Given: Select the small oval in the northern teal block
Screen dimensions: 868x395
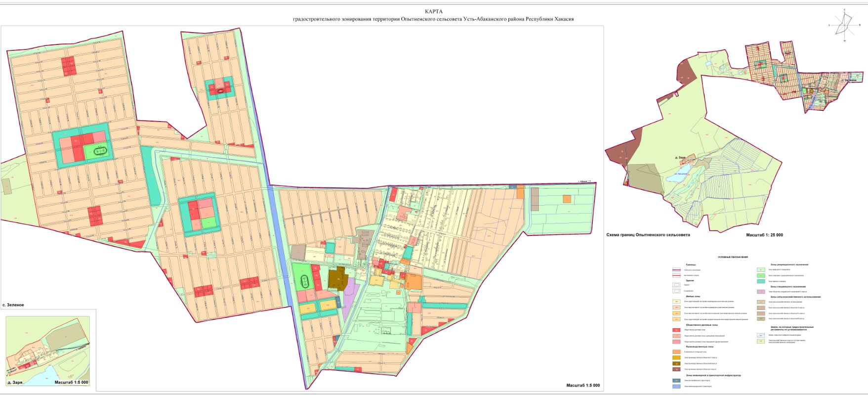Looking at the screenshot, I should (220, 90).
